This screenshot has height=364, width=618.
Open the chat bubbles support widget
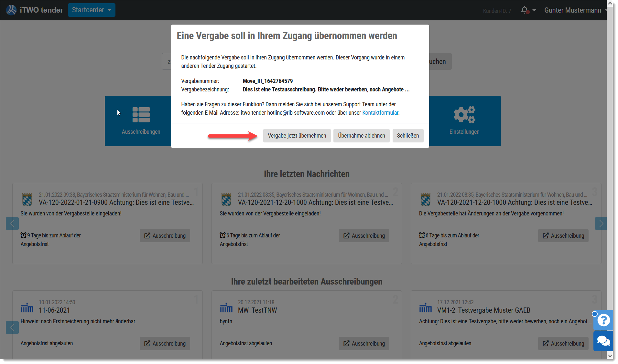(x=603, y=341)
